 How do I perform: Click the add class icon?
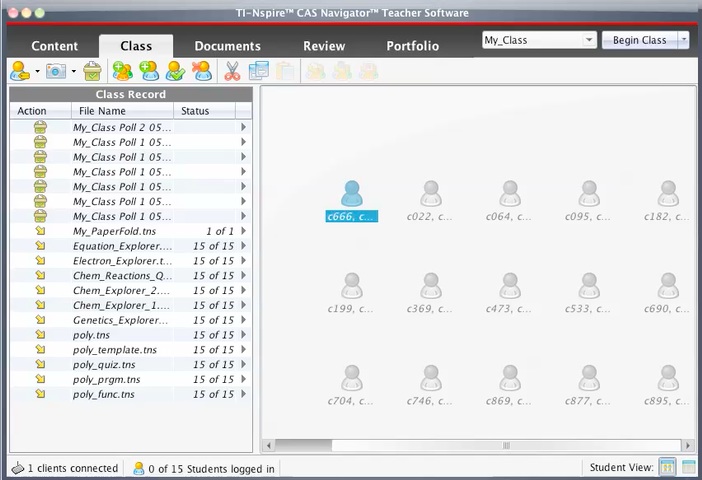pyautogui.click(x=123, y=72)
